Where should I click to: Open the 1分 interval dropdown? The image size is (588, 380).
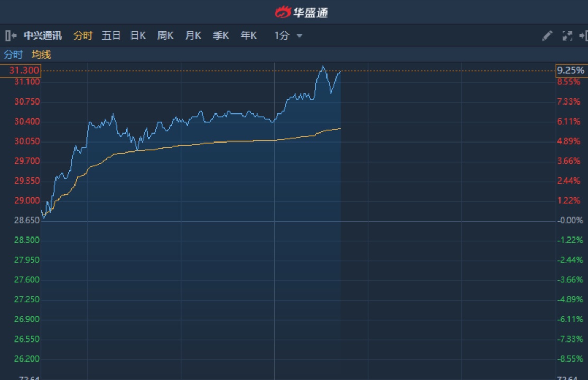(282, 36)
